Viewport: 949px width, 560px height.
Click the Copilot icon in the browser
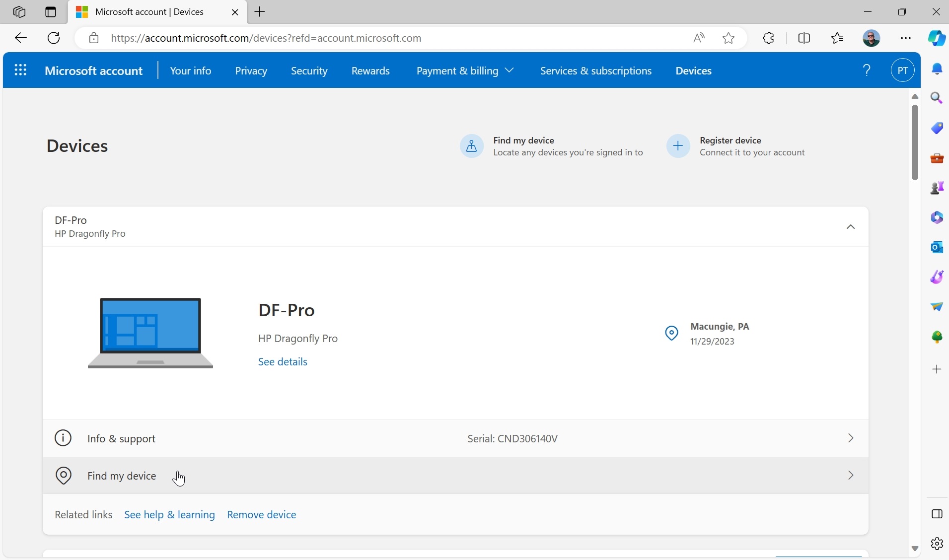click(x=937, y=38)
